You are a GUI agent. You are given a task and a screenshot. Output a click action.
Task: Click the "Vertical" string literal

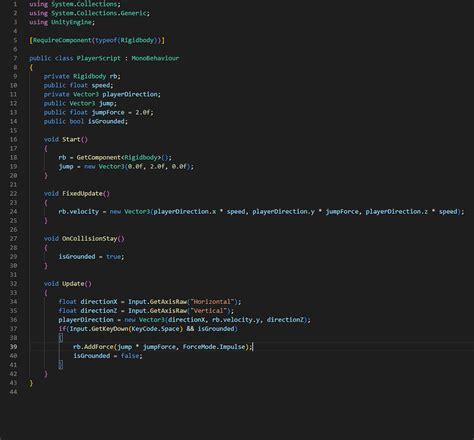[x=208, y=311]
